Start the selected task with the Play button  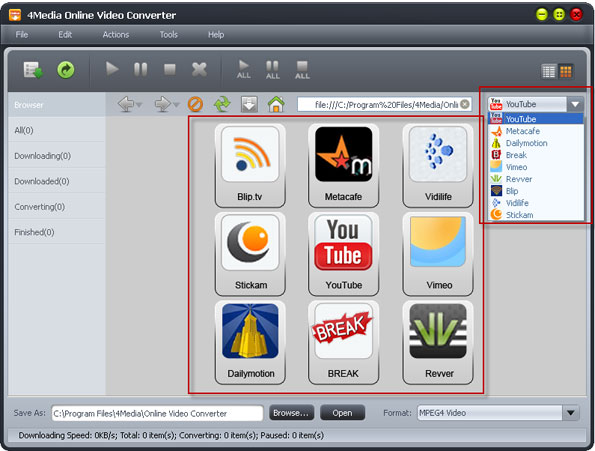[112, 69]
